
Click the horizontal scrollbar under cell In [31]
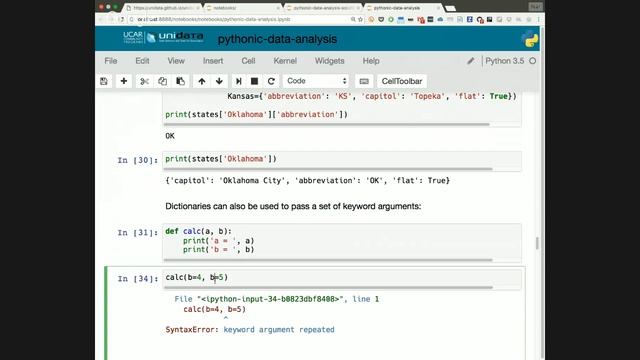[x=328, y=260]
